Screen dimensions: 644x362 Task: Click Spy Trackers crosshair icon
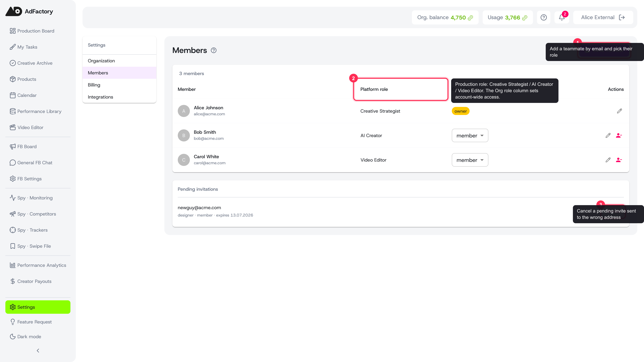tap(13, 230)
